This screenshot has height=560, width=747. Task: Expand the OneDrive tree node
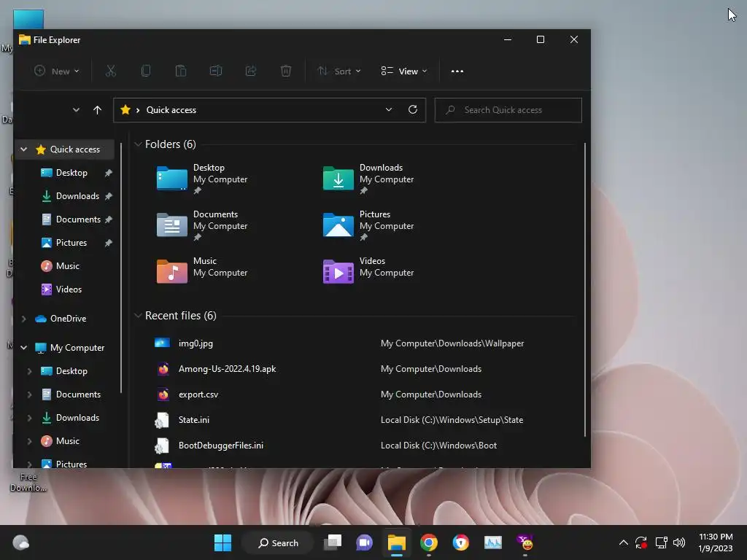(24, 319)
